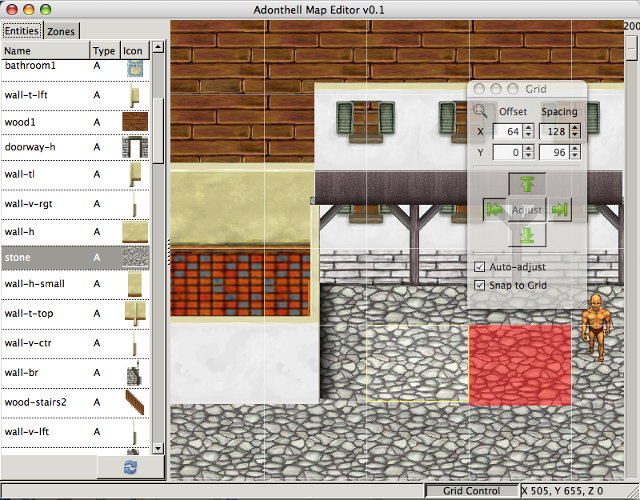The width and height of the screenshot is (640, 500).
Task: Decrease the X Spacing stepper value
Action: (575, 136)
